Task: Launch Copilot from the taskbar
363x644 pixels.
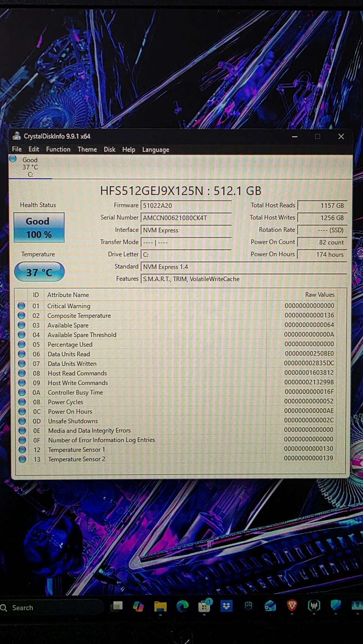Action: coord(138,607)
